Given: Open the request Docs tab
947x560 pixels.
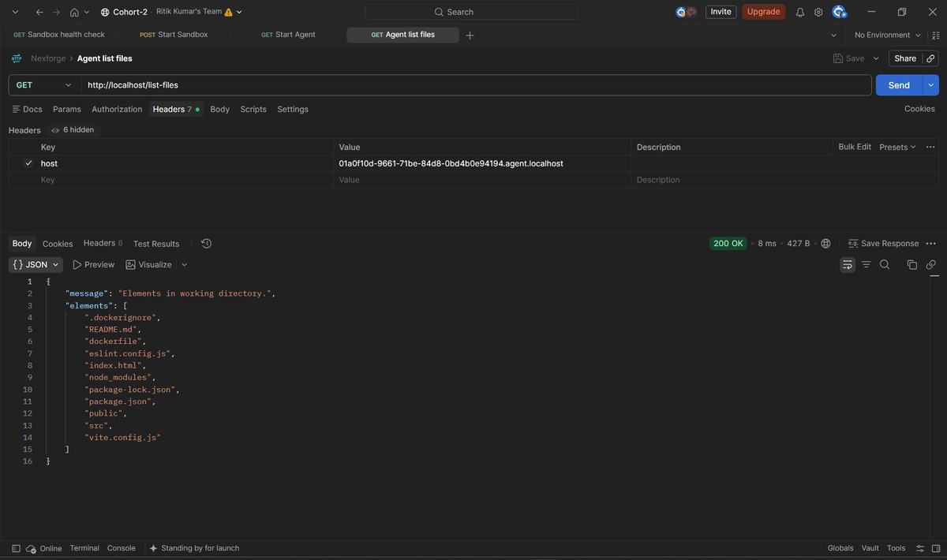Looking at the screenshot, I should [x=28, y=110].
